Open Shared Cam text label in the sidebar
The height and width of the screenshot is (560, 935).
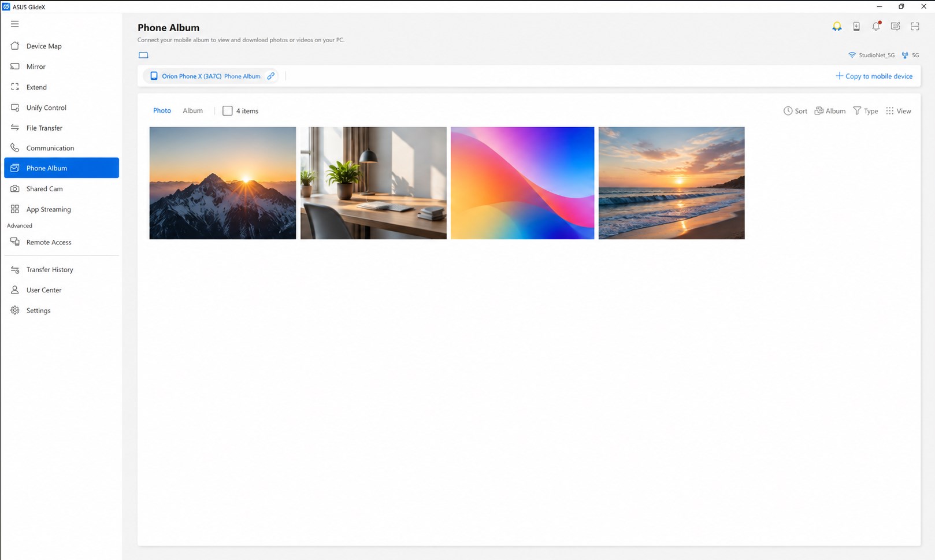[x=44, y=189]
